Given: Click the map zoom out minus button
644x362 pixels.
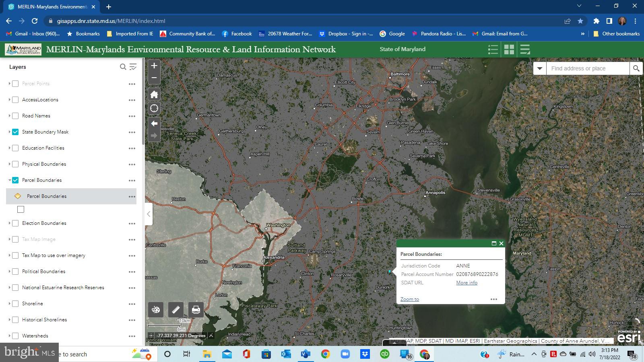Looking at the screenshot, I should click(154, 78).
